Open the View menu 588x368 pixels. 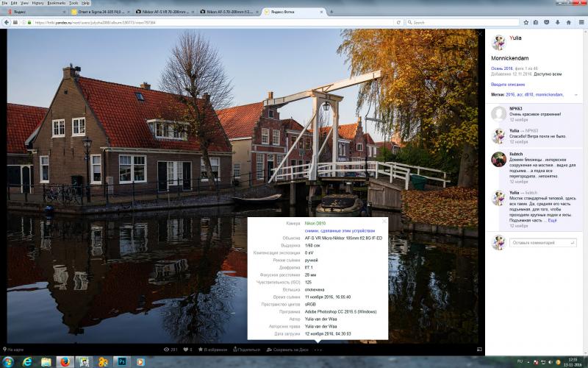click(x=24, y=3)
